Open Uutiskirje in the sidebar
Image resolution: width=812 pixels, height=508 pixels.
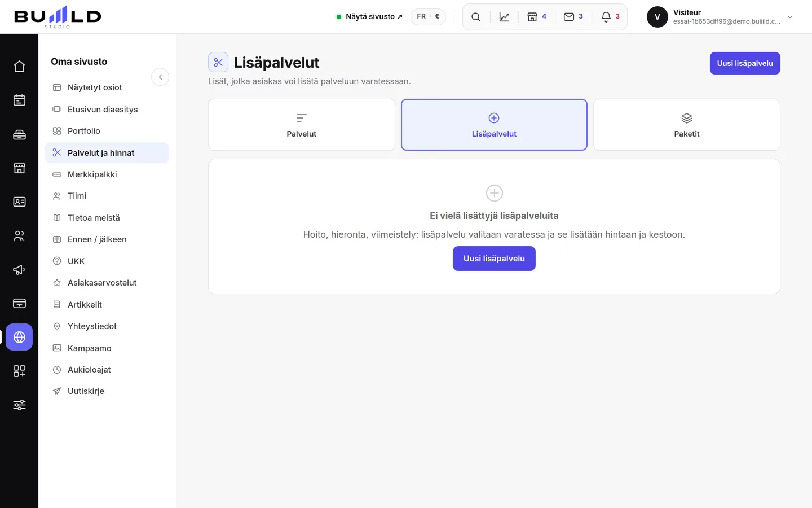107,391
